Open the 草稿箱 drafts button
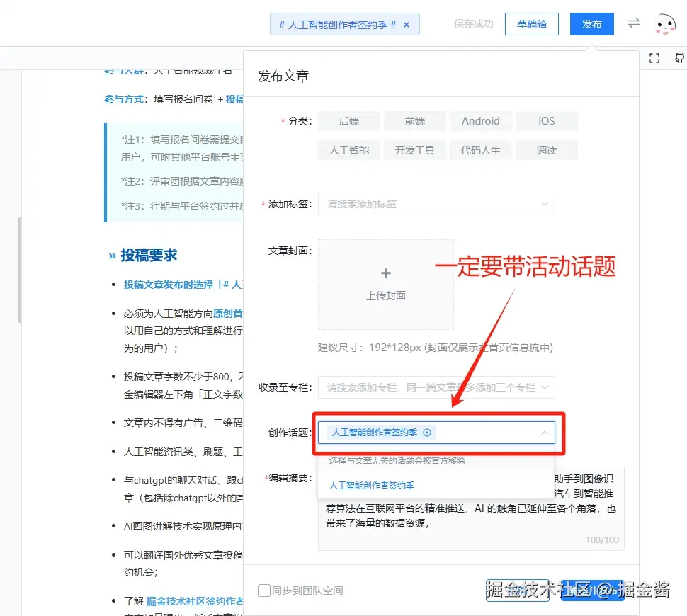Screen dimensions: 687x616 [x=531, y=23]
